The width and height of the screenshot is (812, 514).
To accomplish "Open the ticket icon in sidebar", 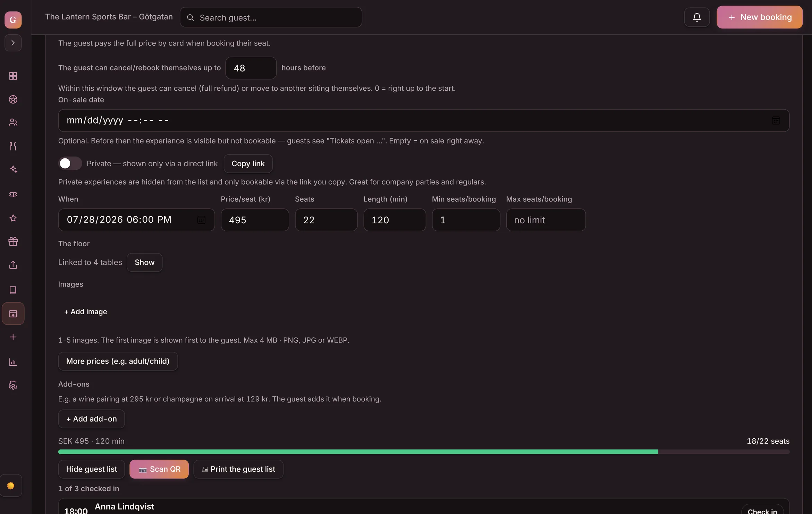I will (13, 194).
